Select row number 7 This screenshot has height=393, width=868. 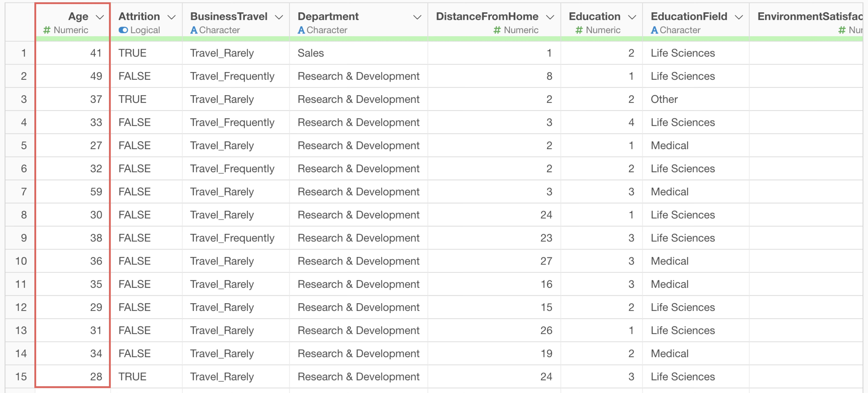pos(24,192)
